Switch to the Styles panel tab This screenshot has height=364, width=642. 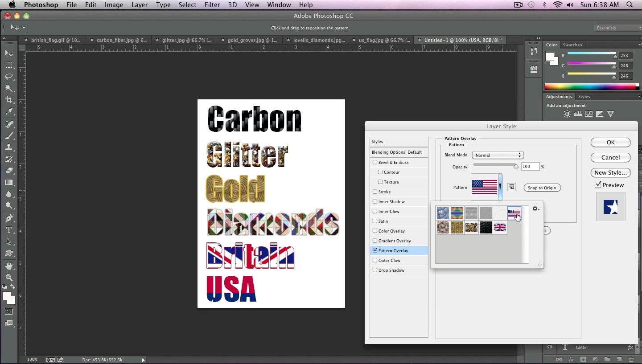click(x=584, y=97)
